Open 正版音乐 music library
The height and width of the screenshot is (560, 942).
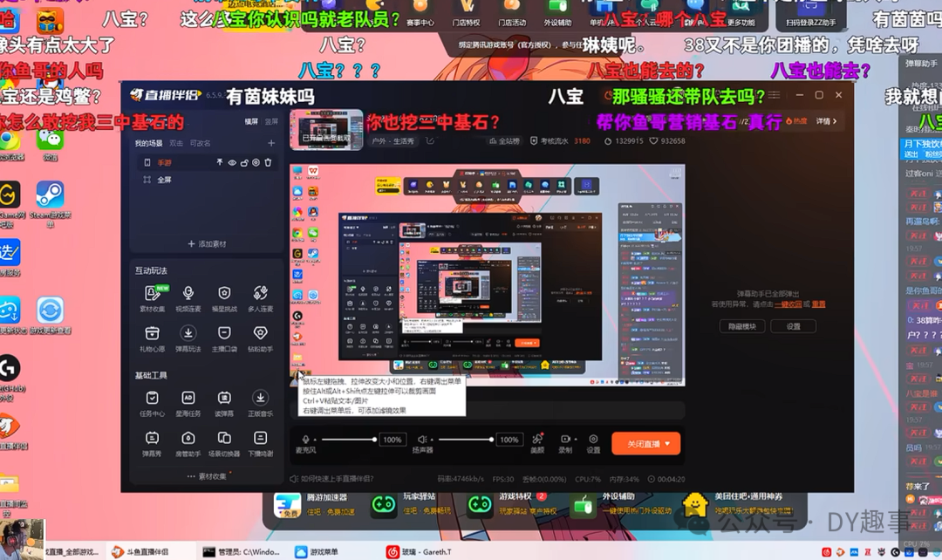point(260,404)
